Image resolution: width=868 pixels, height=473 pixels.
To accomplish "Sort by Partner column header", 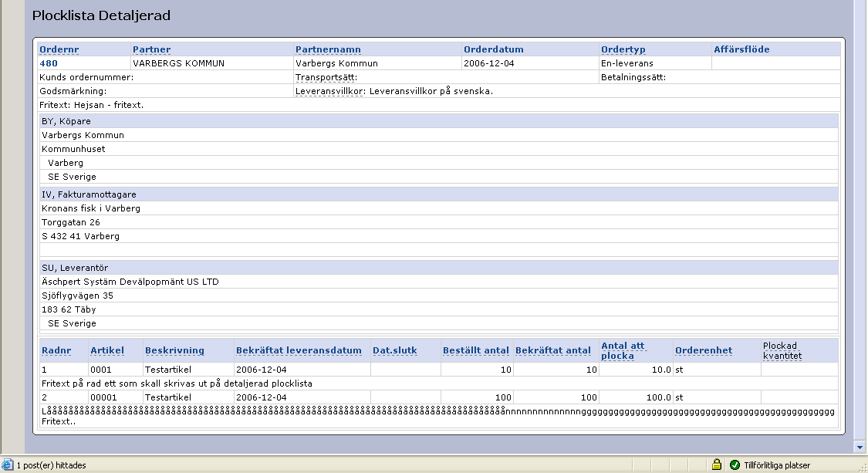I will pyautogui.click(x=152, y=49).
